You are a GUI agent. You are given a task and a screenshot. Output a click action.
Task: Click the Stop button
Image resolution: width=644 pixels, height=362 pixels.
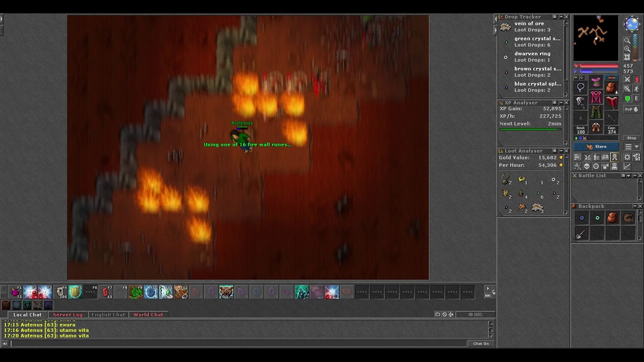click(x=631, y=138)
